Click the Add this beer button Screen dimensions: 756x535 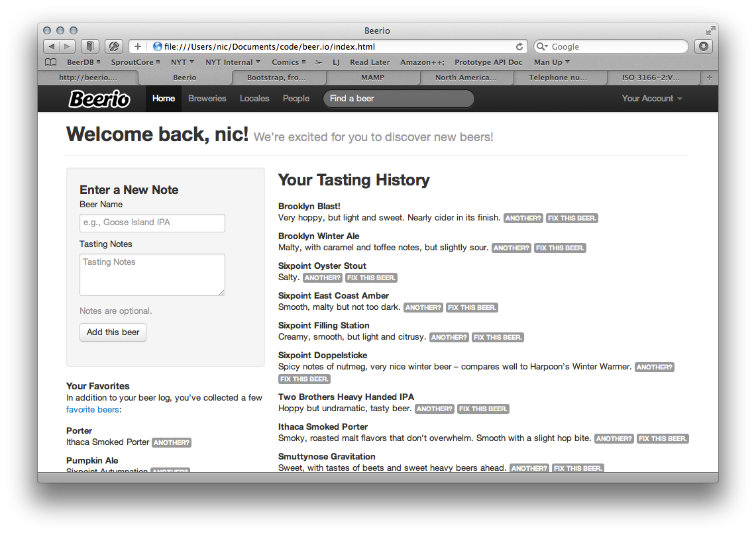point(113,332)
